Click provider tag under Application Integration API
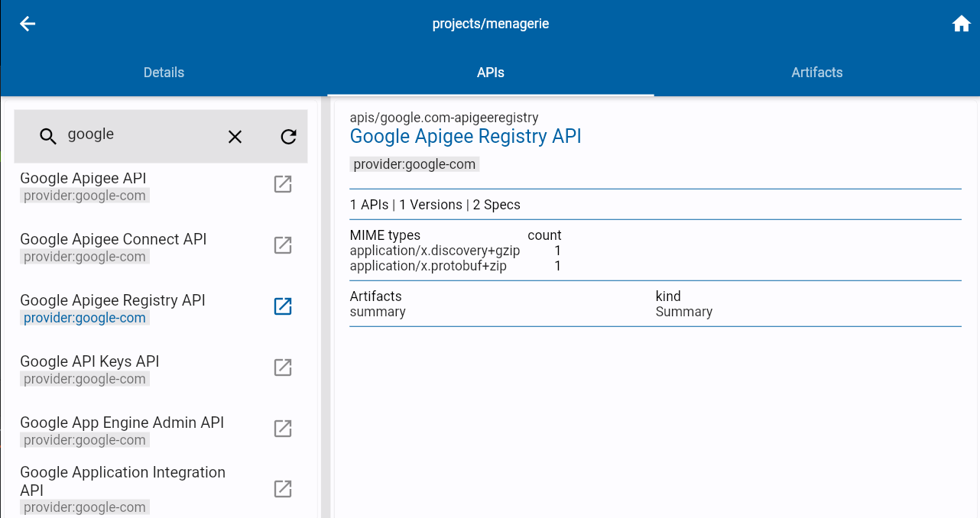Viewport: 980px width, 518px height. (x=84, y=507)
